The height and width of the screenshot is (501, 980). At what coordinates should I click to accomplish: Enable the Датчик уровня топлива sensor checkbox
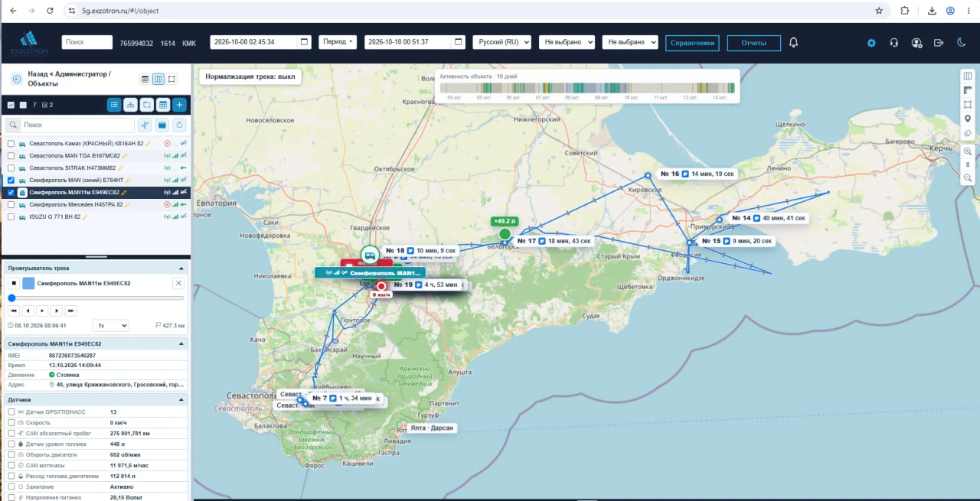11,444
